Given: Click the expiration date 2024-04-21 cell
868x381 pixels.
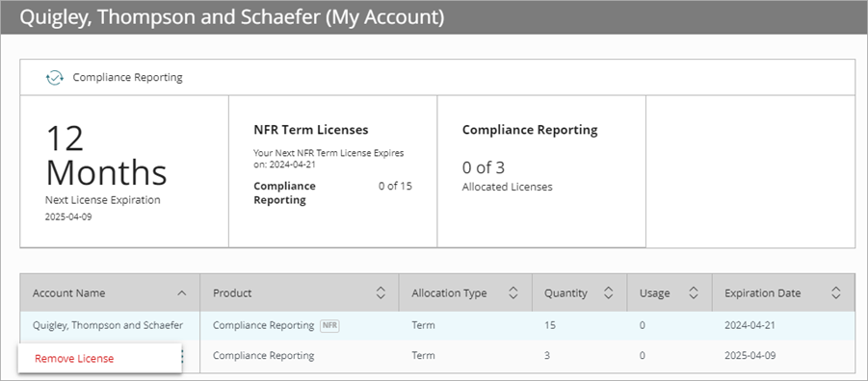Looking at the screenshot, I should click(x=750, y=325).
